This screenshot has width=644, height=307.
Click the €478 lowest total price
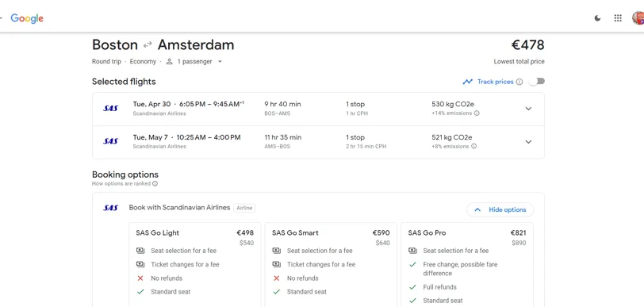527,44
